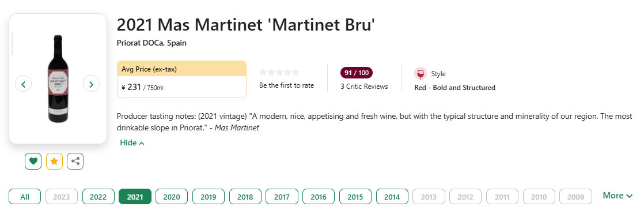Choose the 2014 vintage
The image size is (644, 210).
(x=392, y=197)
